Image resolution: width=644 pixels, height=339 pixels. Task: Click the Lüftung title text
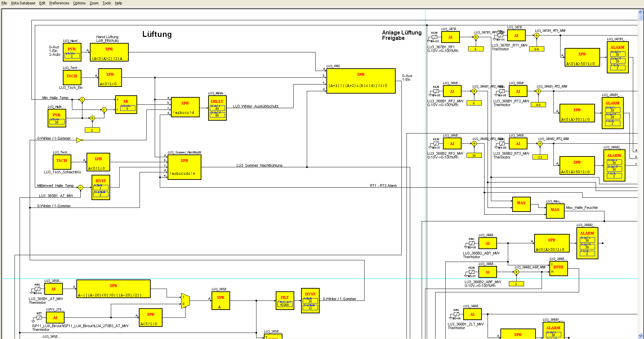click(157, 34)
